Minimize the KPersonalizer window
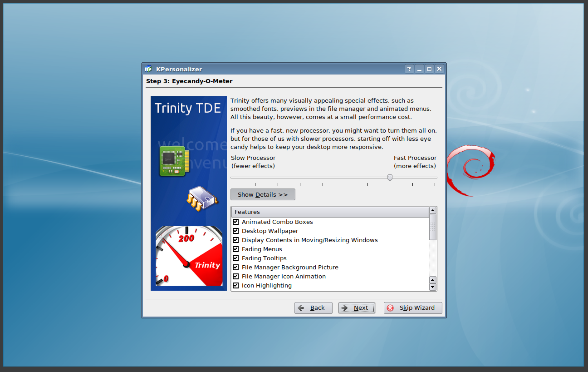The width and height of the screenshot is (588, 372). pyautogui.click(x=419, y=69)
